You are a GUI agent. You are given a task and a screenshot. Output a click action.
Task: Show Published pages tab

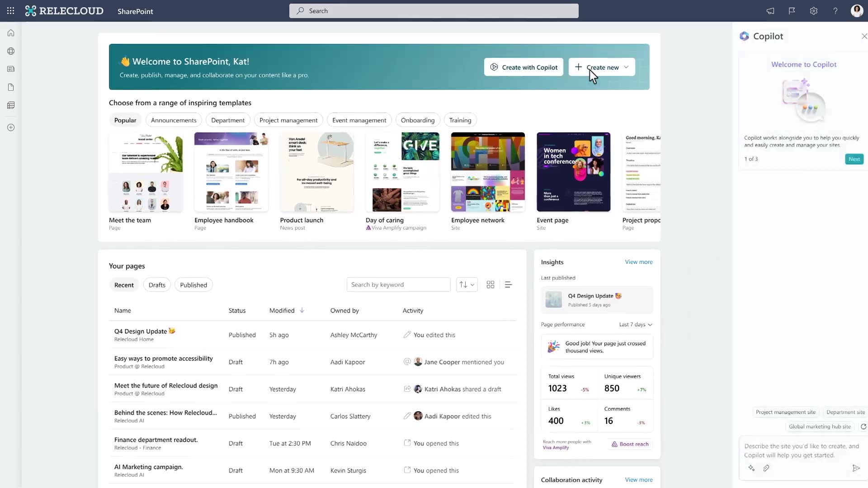pyautogui.click(x=193, y=285)
